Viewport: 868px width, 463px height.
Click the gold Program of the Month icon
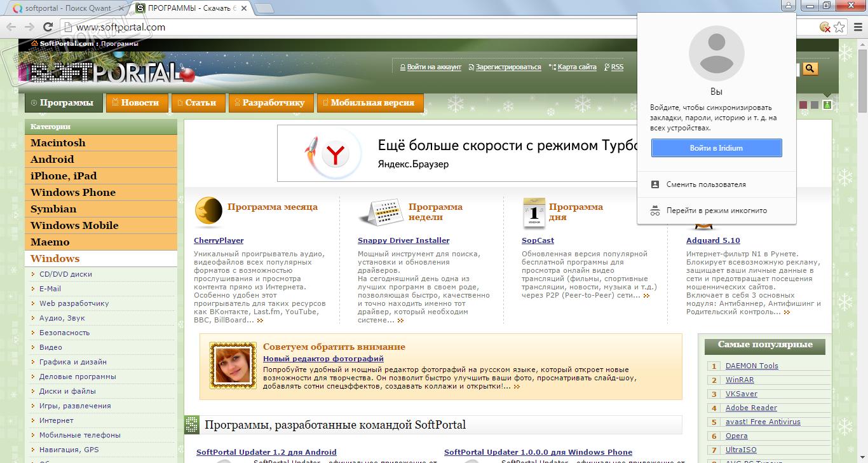click(208, 212)
